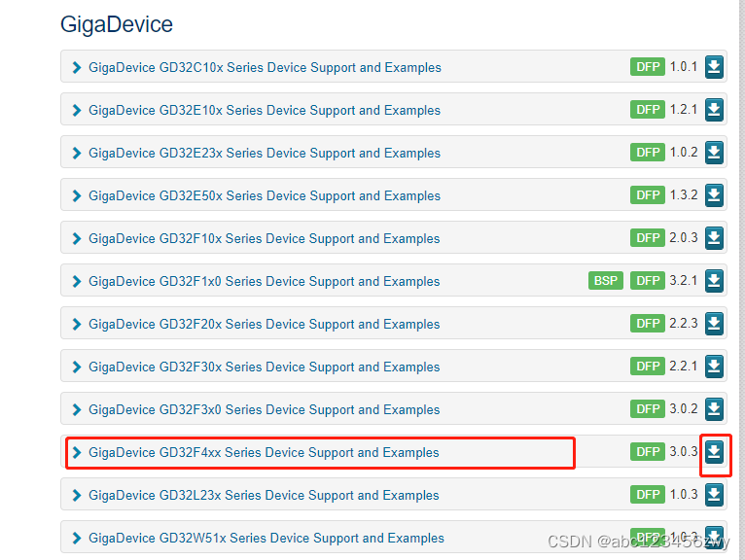Click version number 1.2.1 on GD32E10x row

684,109
